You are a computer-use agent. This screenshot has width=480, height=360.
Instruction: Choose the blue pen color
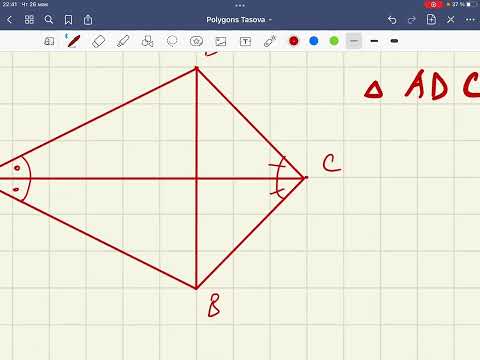coord(314,41)
